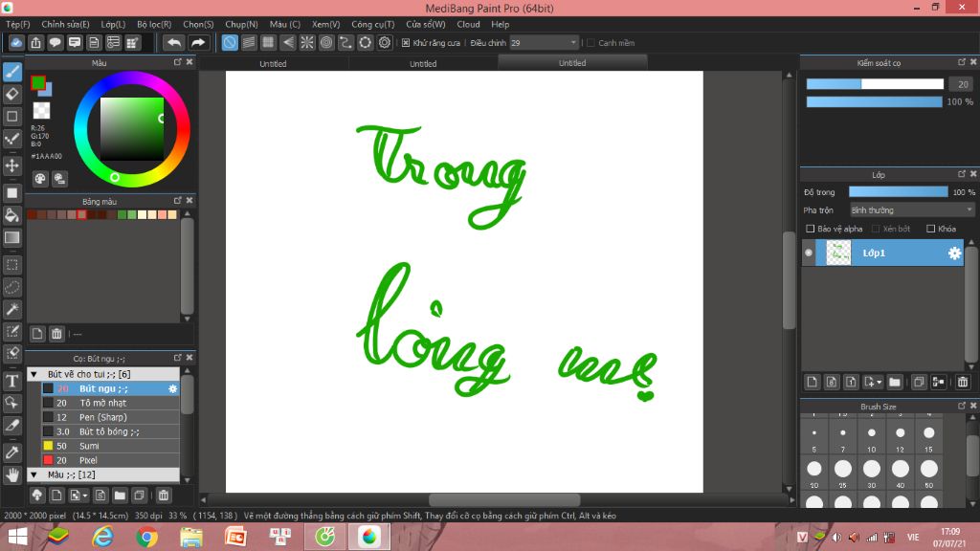Open the Chỉnh sửa(E) menu
Screen dimensions: 980x551
pos(65,24)
